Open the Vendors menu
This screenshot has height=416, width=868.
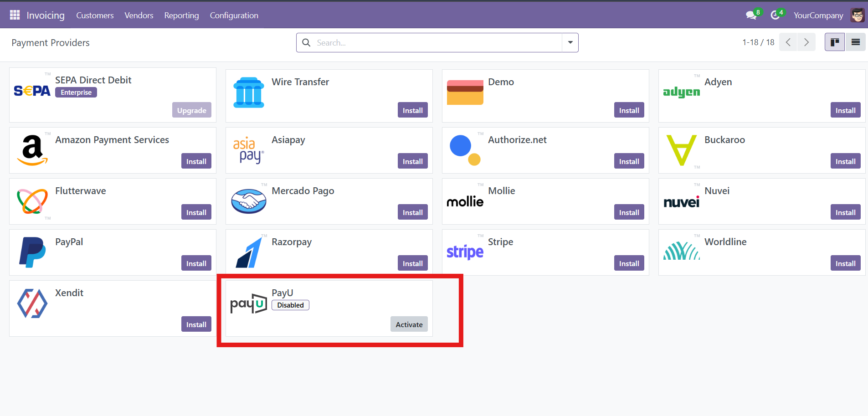(x=139, y=15)
